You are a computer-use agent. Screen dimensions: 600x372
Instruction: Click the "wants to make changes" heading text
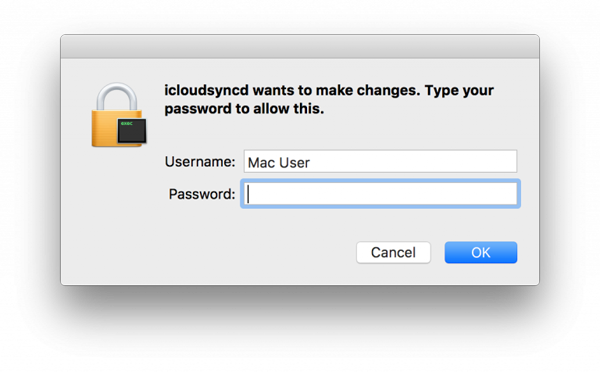pyautogui.click(x=337, y=91)
